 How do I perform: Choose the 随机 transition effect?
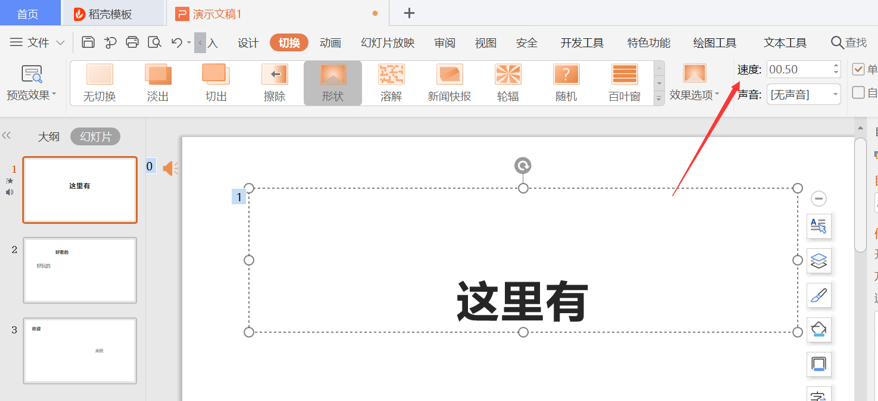566,83
